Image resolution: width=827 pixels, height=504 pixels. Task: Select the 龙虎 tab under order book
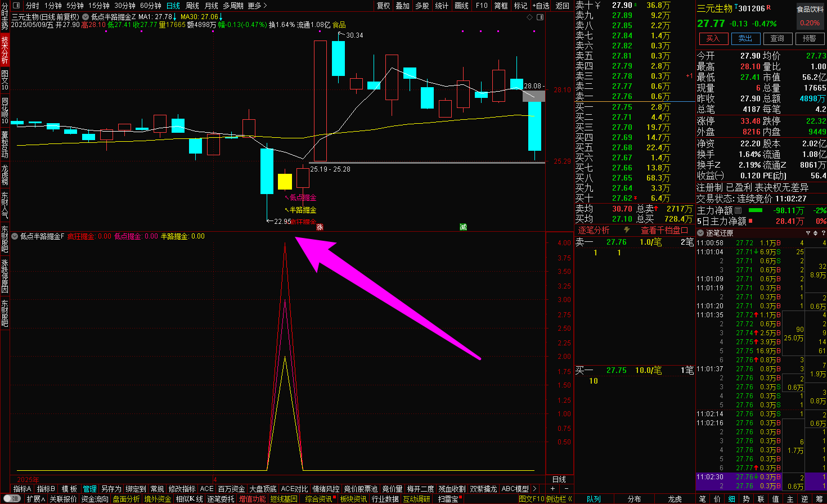pyautogui.click(x=675, y=499)
